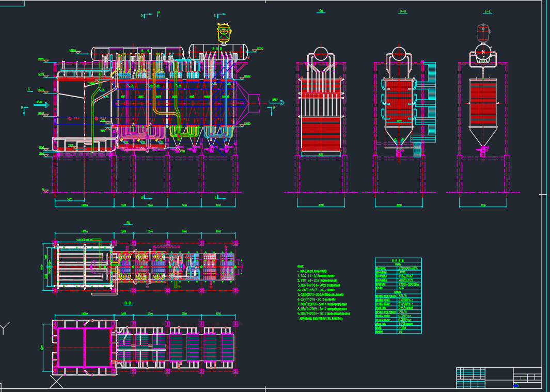Select the cyan outlet flow arrow beside outlet duct
This screenshot has height=392, width=550.
pos(277,102)
